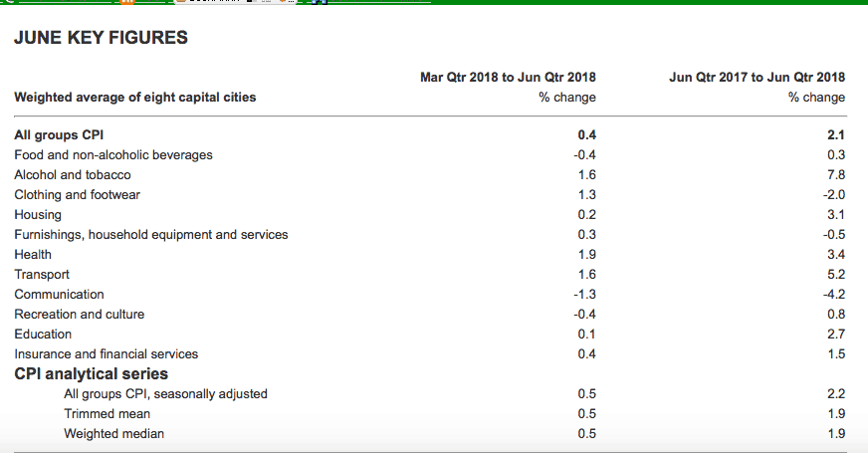Viewport: 868px width, 453px height.
Task: Select the Communication row label
Action: (x=59, y=294)
